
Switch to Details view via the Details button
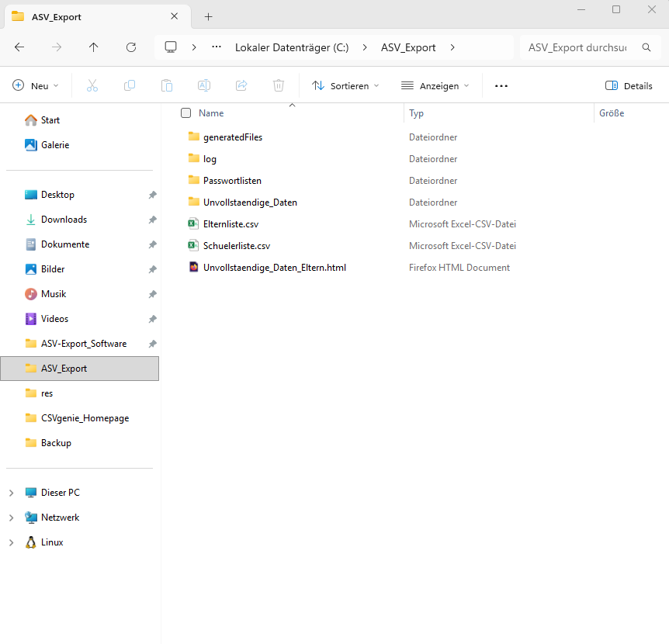[629, 85]
